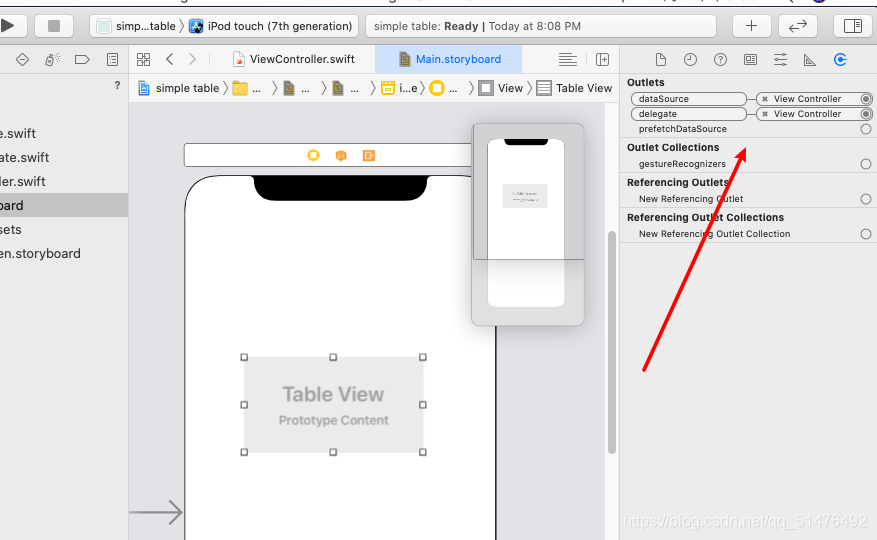This screenshot has height=540, width=877.
Task: Open the test navigator diamond icon
Action: [22, 59]
